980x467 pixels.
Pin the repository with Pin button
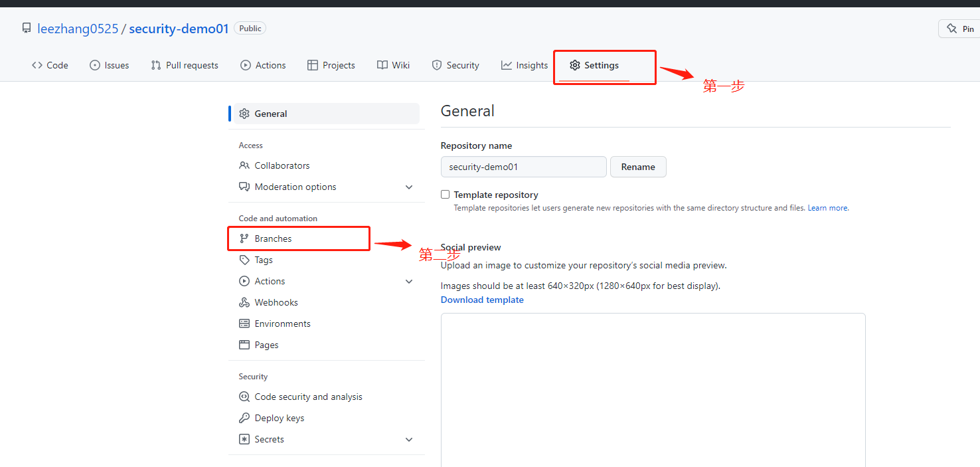(961, 29)
